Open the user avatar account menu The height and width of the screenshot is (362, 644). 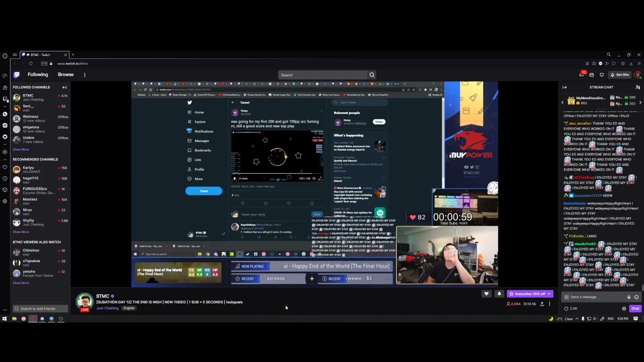(x=637, y=75)
